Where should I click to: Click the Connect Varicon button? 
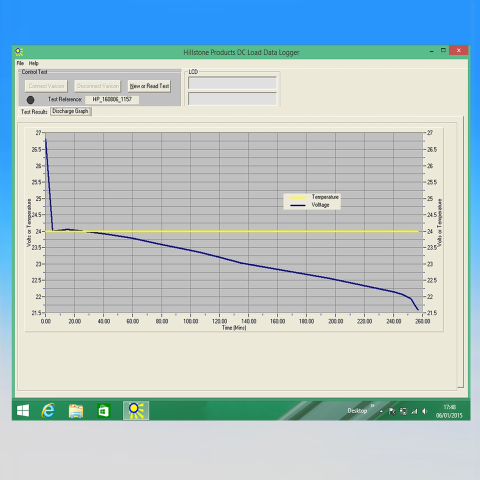pyautogui.click(x=46, y=86)
